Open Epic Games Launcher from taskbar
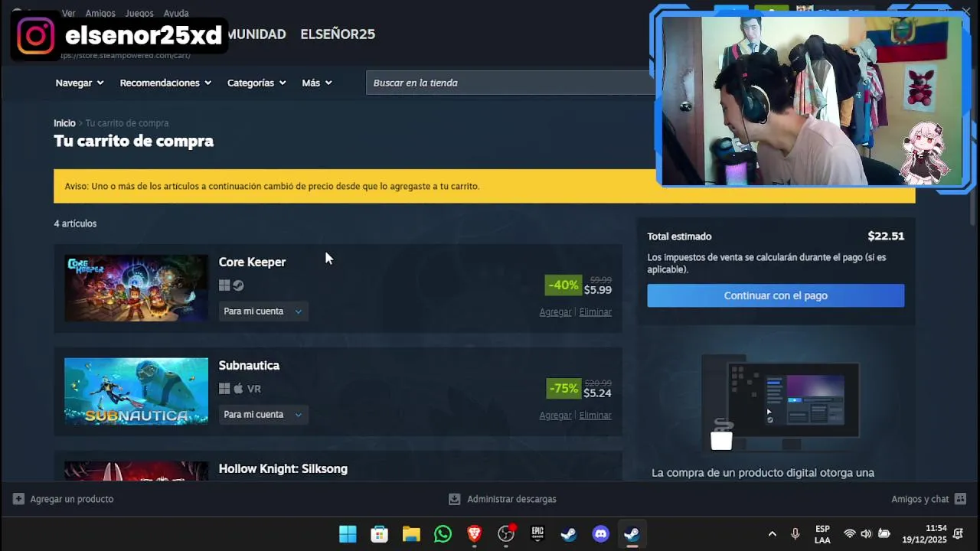This screenshot has width=980, height=551. [537, 534]
